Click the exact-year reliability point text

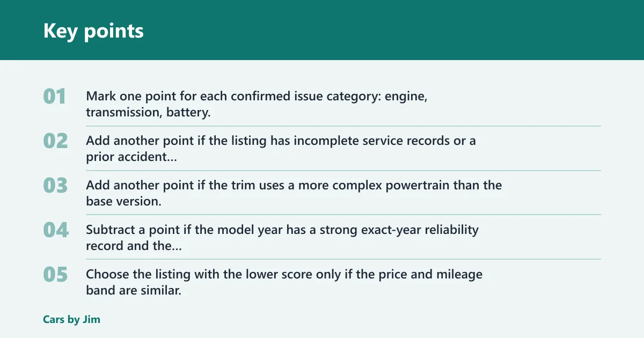point(282,238)
